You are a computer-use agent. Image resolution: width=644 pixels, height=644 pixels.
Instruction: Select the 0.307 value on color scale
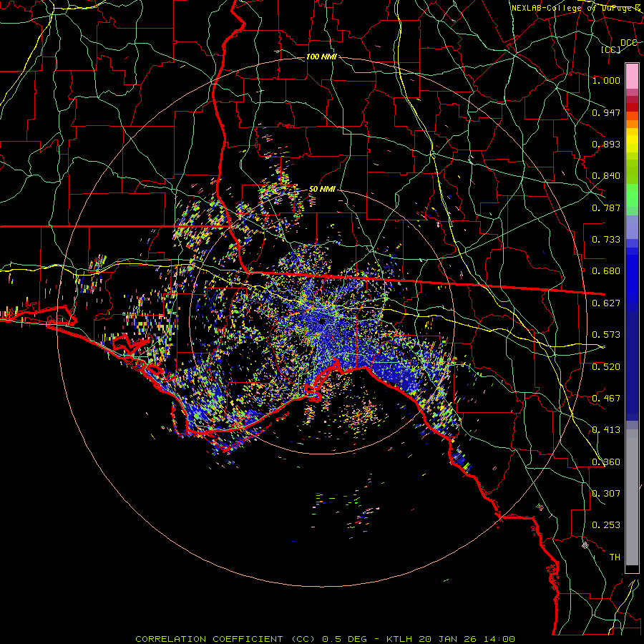coord(606,493)
